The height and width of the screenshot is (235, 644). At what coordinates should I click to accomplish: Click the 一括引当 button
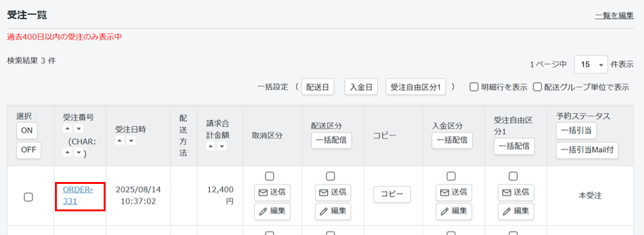tap(577, 131)
